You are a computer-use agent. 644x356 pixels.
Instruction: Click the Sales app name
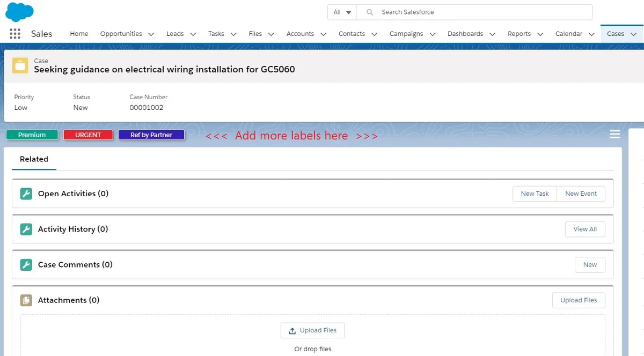[41, 34]
